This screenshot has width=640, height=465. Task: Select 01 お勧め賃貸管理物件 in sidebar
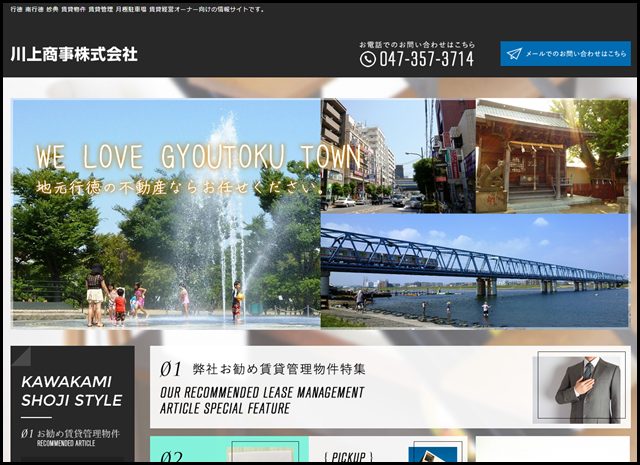click(72, 437)
